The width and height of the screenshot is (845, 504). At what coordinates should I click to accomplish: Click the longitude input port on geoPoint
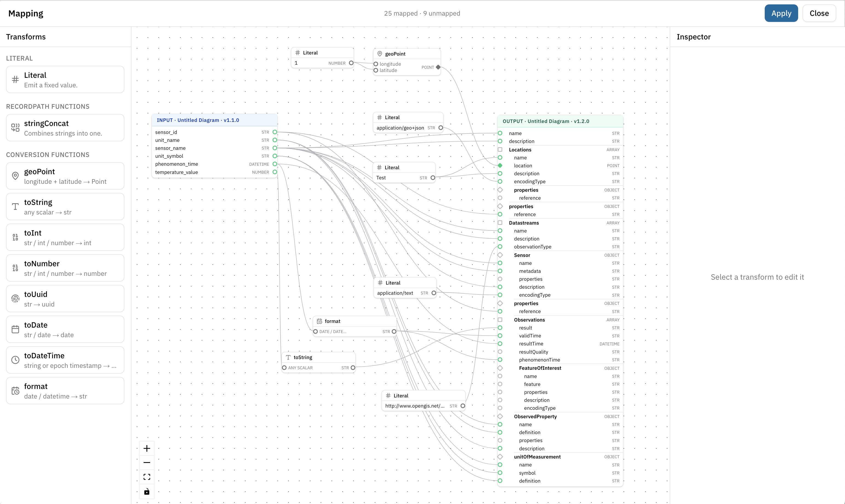376,64
